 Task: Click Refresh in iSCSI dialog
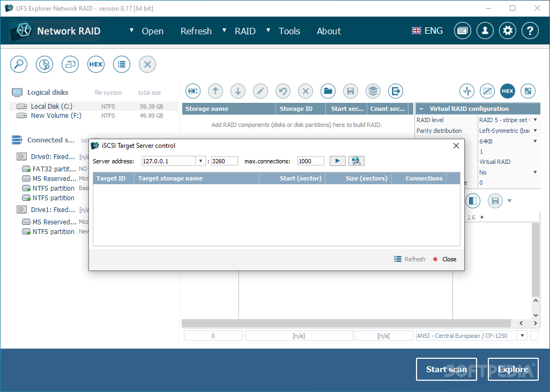point(410,259)
